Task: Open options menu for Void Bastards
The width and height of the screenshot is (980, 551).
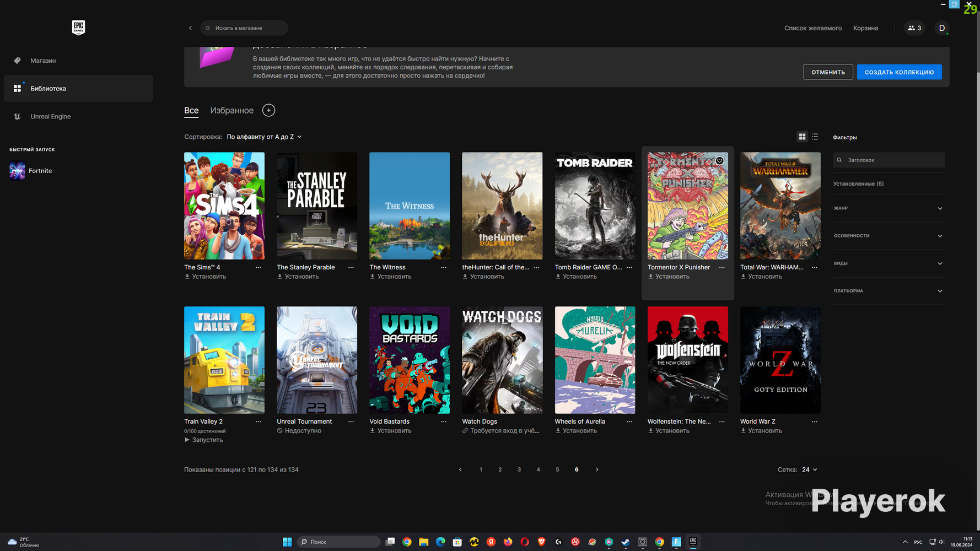Action: [444, 422]
